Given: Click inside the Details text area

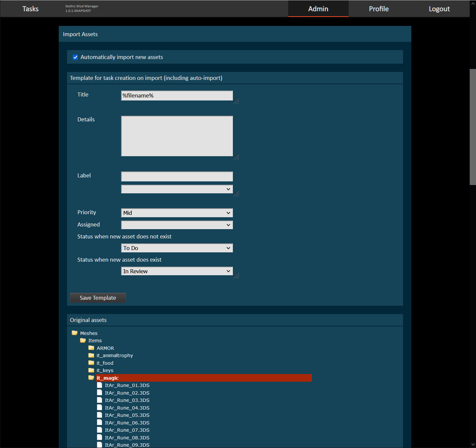Looking at the screenshot, I should click(177, 136).
